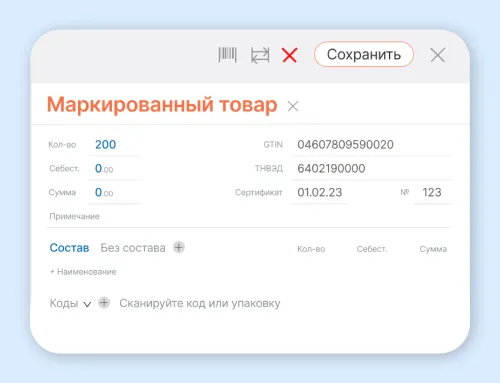Click plus icon next to Без состава
Image resolution: width=500 pixels, height=383 pixels.
point(179,248)
